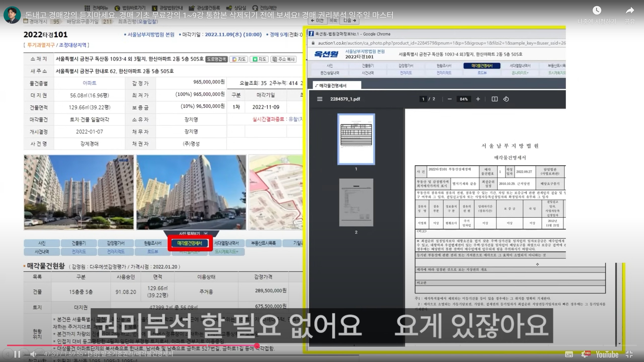This screenshot has height=362, width=644.
Task: Rotate the PDF document
Action: (x=506, y=99)
